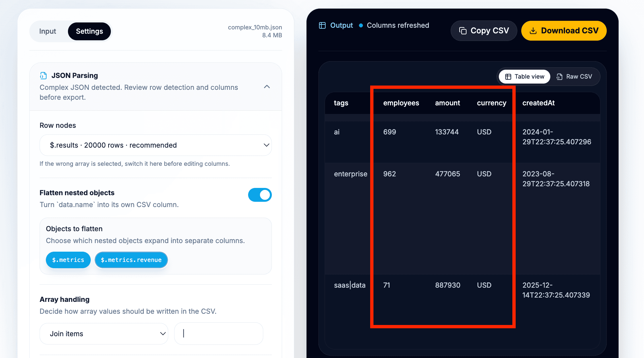
Task: Copy the CSV output
Action: coord(484,31)
